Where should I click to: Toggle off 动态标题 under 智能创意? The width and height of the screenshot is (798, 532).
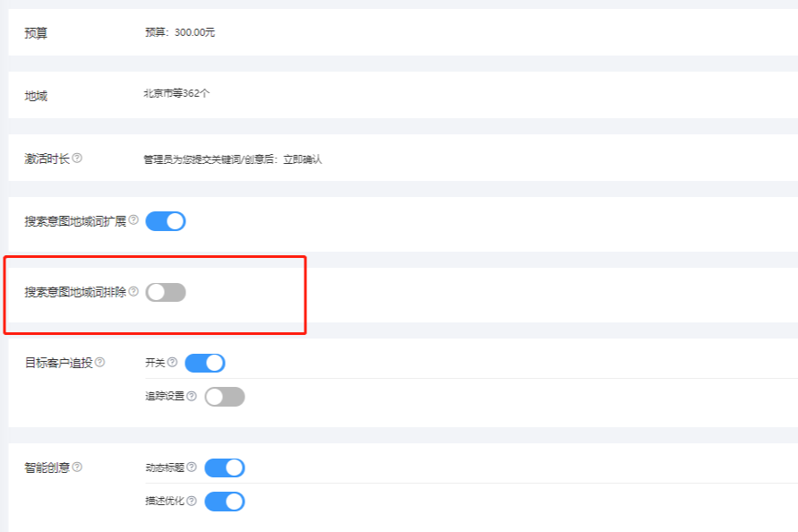(225, 468)
